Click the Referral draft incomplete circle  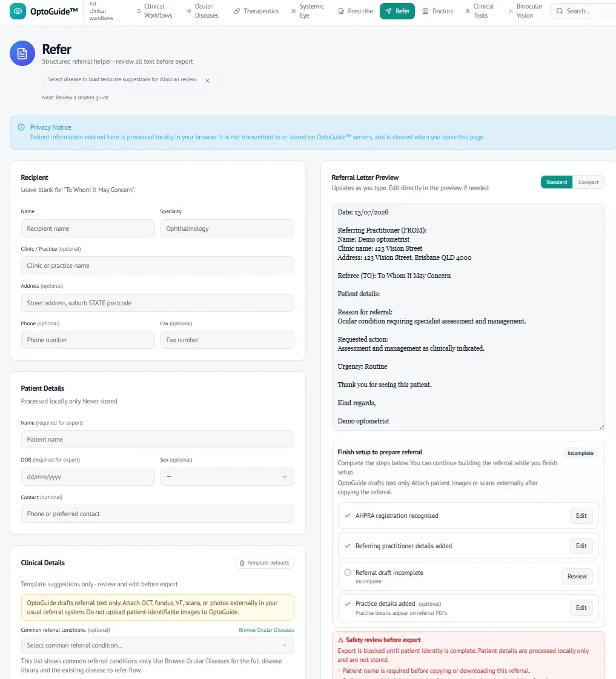click(x=348, y=572)
